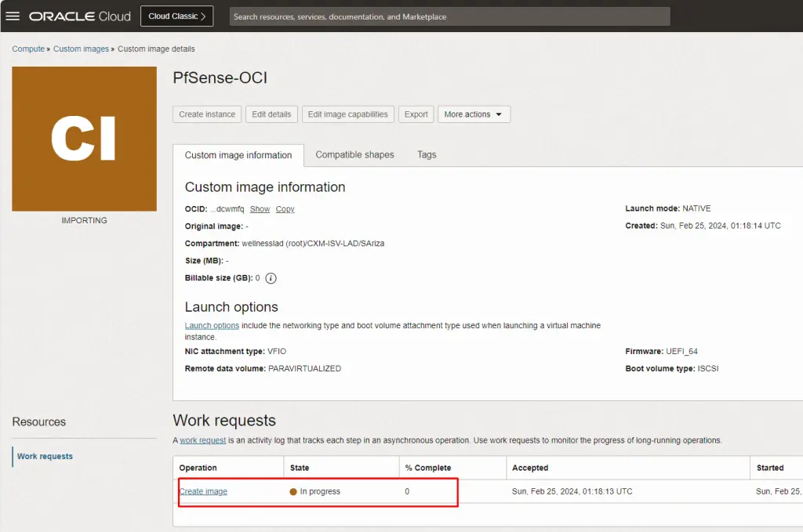Select the Custom image information tab
Image resolution: width=803 pixels, height=532 pixels.
pyautogui.click(x=238, y=154)
